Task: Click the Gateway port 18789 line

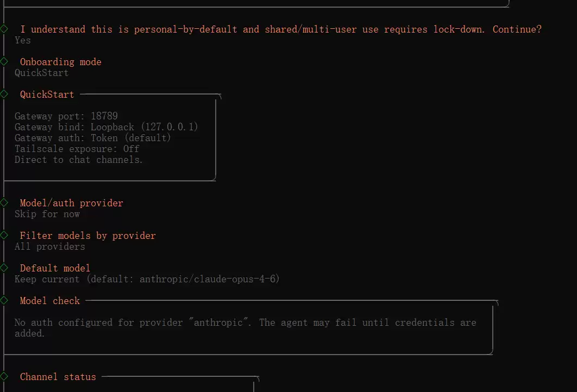Action: pyautogui.click(x=66, y=116)
